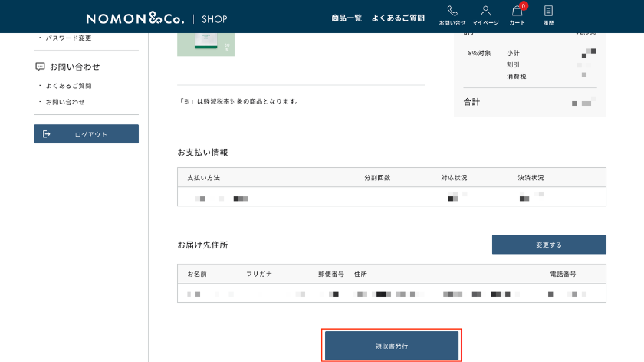Open マイページ person icon
Viewport: 644px width, 362px height.
[x=485, y=12]
